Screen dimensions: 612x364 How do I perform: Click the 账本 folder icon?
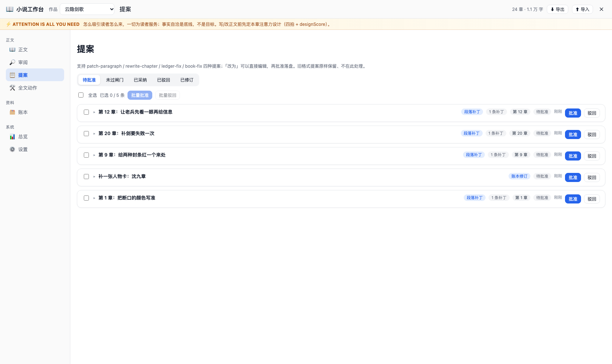point(12,112)
